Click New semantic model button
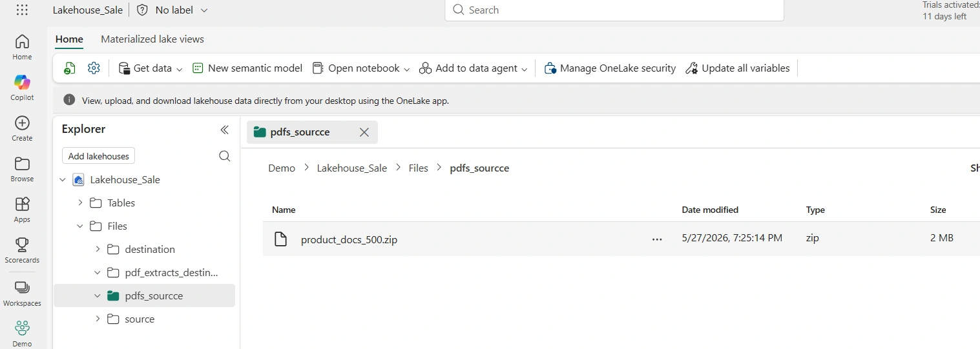This screenshot has width=980, height=349. click(247, 68)
